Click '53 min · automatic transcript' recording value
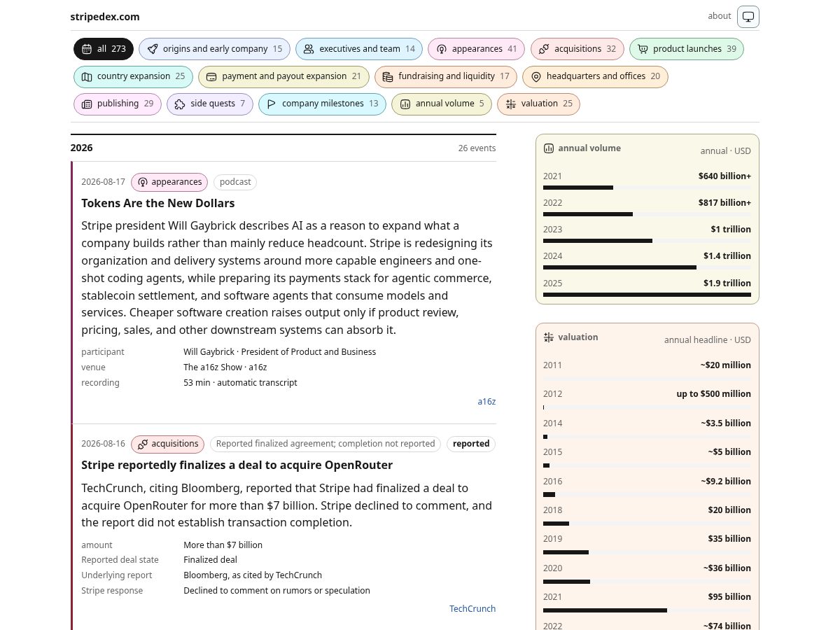Screen dimensions: 840x630 [x=240, y=383]
